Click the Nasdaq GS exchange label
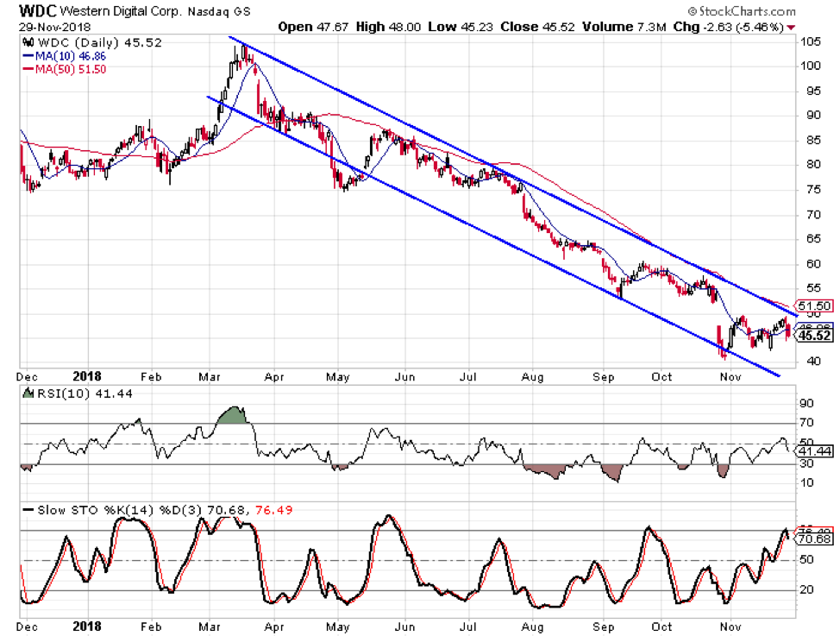 [x=218, y=11]
